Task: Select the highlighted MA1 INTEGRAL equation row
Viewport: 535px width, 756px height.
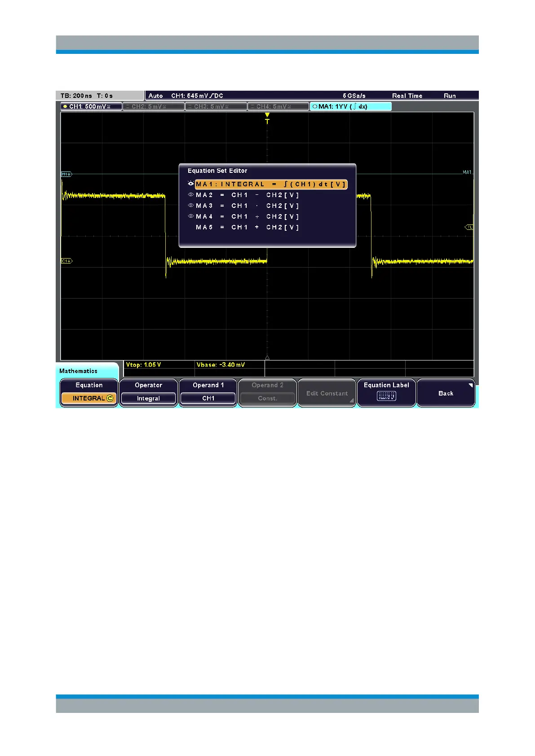Action: [271, 185]
